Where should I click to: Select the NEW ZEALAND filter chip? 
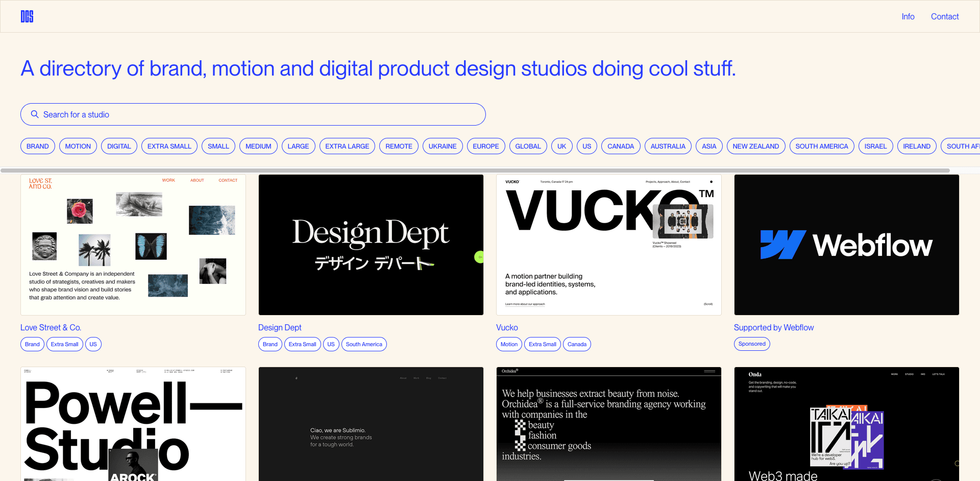point(756,146)
